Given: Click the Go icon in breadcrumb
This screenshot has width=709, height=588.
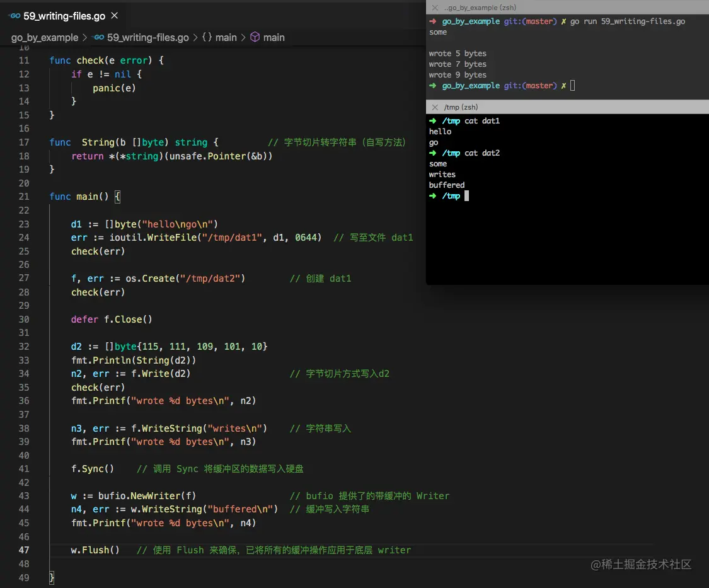Looking at the screenshot, I should [x=98, y=38].
